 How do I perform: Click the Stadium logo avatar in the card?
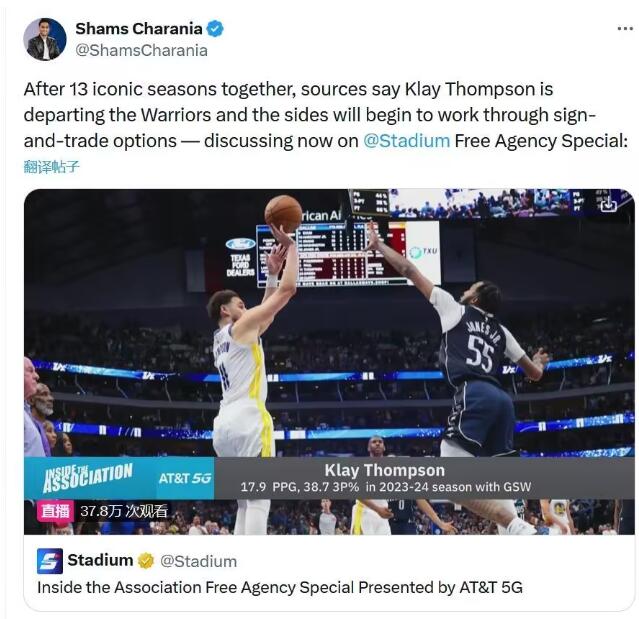[x=50, y=561]
